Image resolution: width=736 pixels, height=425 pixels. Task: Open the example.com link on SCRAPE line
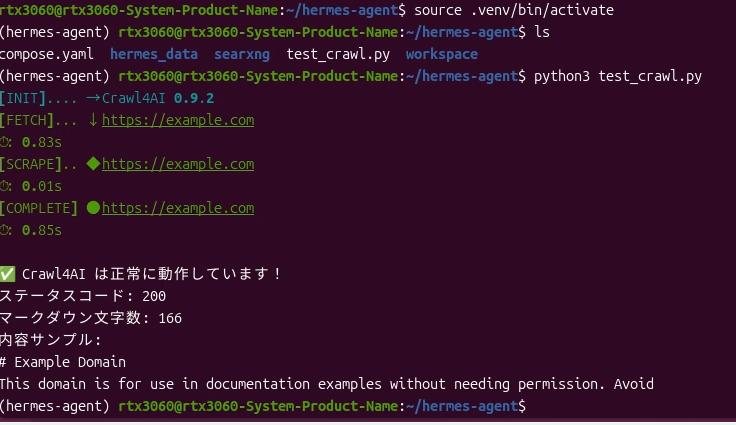pos(178,164)
